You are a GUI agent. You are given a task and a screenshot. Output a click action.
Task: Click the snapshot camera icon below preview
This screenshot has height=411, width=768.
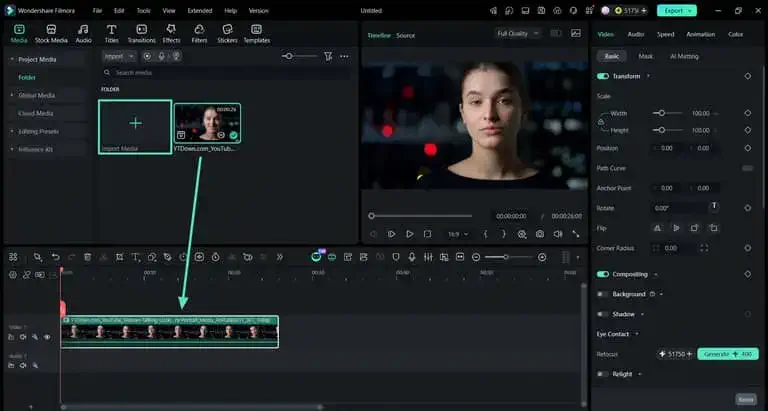[x=540, y=234]
